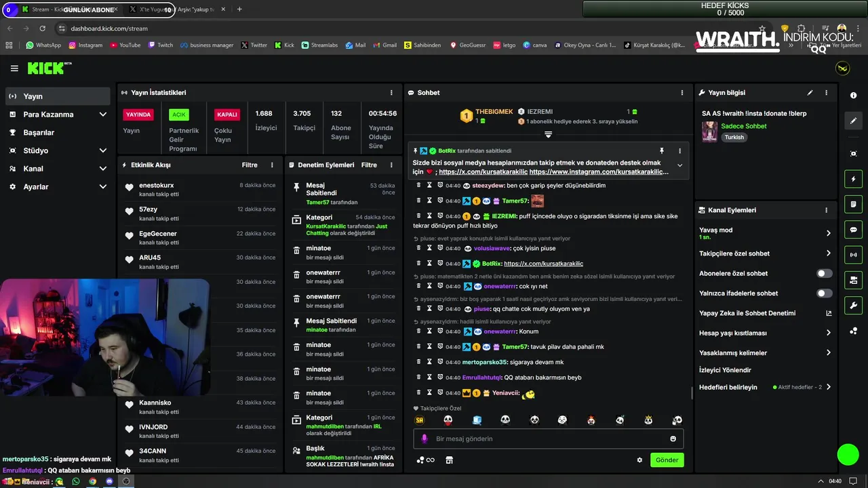Viewport: 868px width, 488px height.
Task: Click the chat scrollbar thumb
Action: pyautogui.click(x=692, y=393)
